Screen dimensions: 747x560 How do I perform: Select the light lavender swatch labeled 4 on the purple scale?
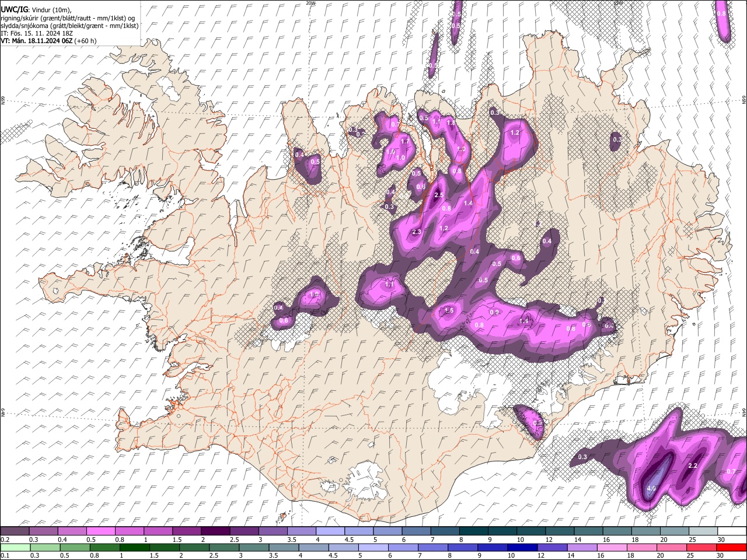[330, 531]
